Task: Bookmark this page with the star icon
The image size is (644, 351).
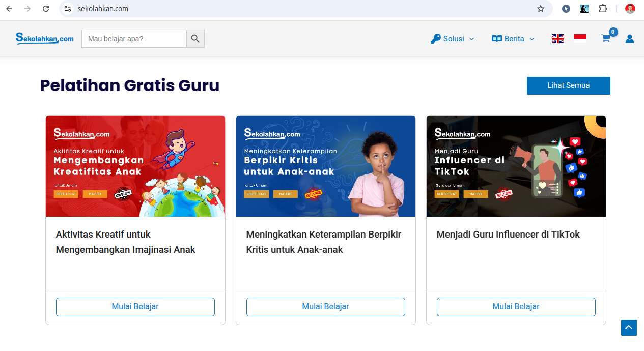Action: [x=541, y=9]
